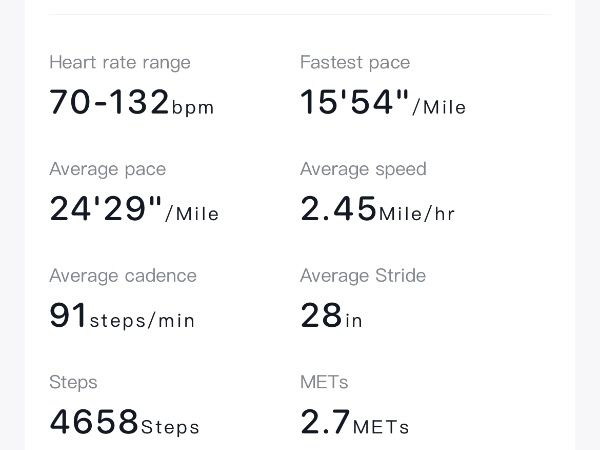This screenshot has width=600, height=450.
Task: Click the Average speed label
Action: (363, 169)
